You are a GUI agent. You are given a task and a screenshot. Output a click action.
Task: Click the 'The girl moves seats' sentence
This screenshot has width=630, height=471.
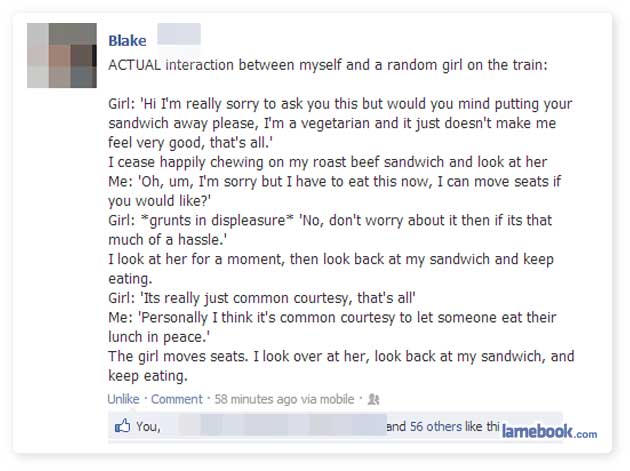pos(341,356)
